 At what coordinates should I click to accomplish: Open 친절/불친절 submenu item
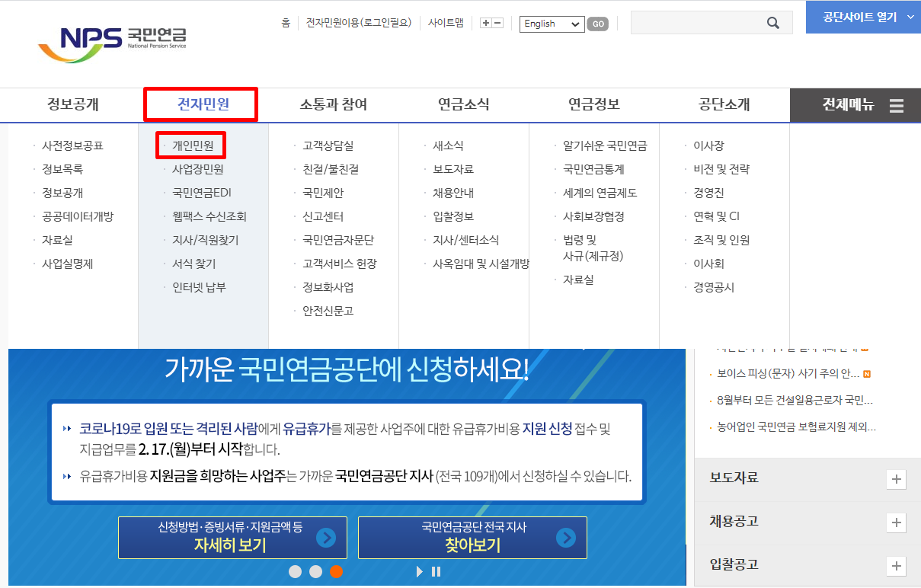pos(331,169)
